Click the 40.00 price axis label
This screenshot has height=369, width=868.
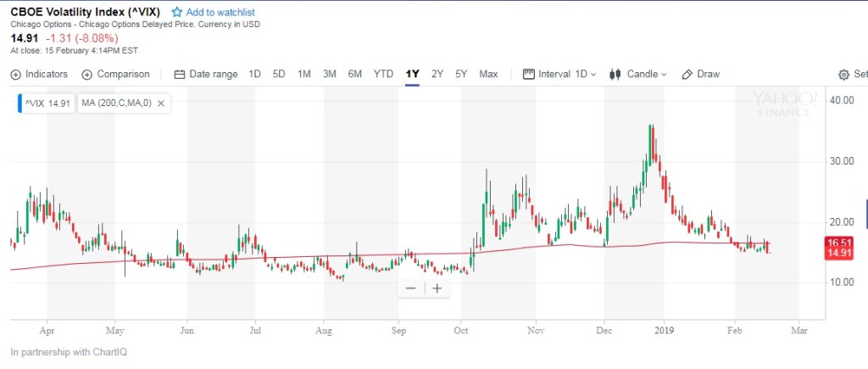click(841, 100)
